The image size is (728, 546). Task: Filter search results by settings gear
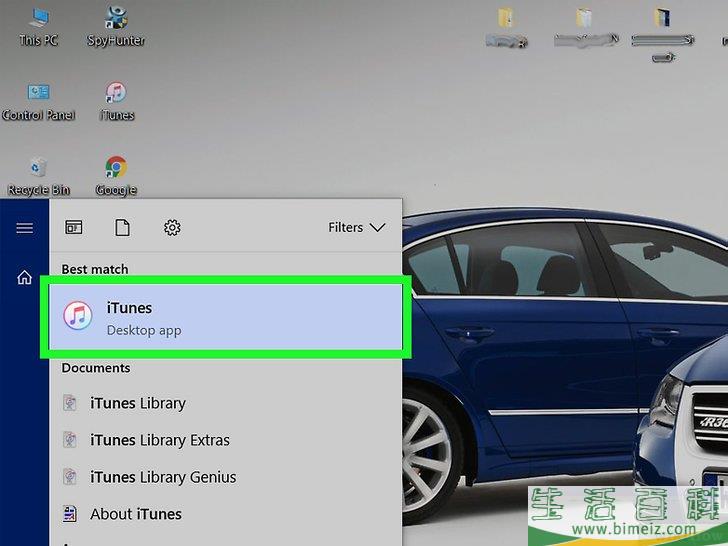[172, 228]
